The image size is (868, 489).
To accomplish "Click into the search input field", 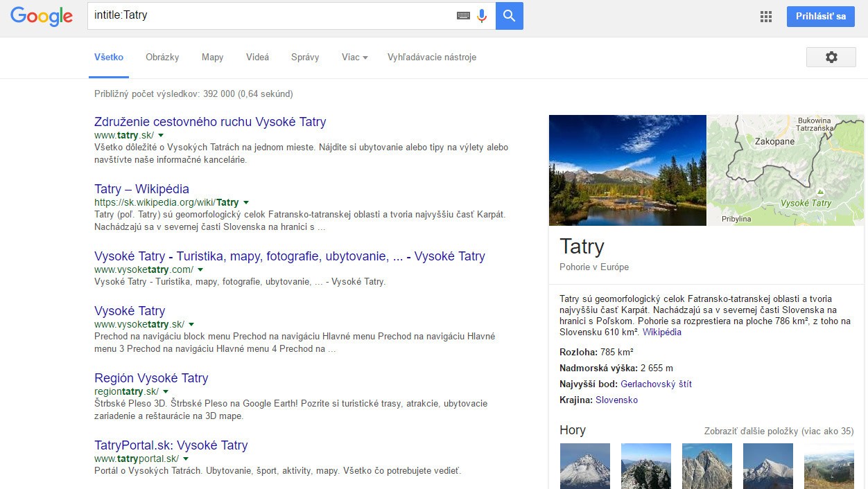I will pyautogui.click(x=270, y=15).
